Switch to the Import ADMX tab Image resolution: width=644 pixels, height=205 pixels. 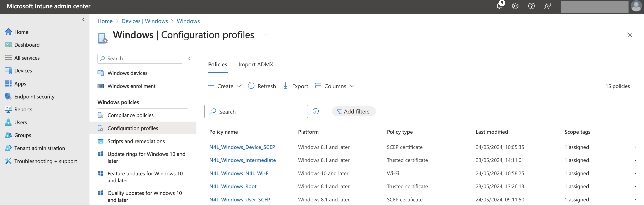(x=256, y=64)
